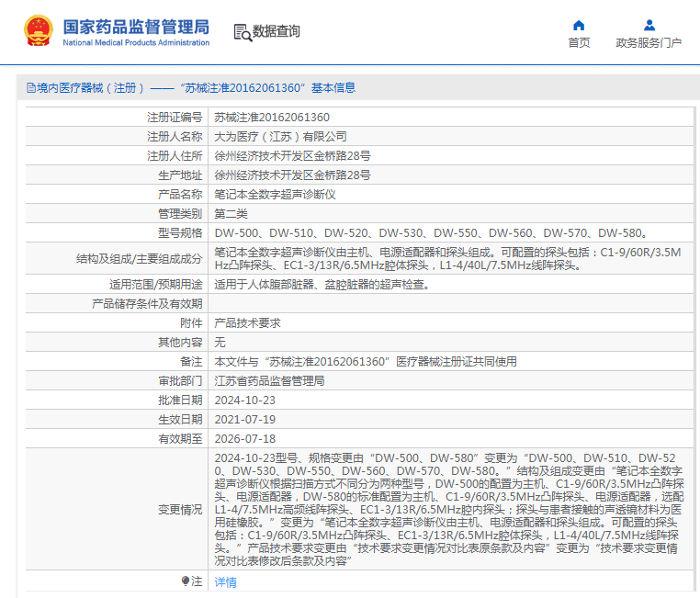The width and height of the screenshot is (700, 598).
Task: Click the 首页 house icon
Action: coord(579,25)
